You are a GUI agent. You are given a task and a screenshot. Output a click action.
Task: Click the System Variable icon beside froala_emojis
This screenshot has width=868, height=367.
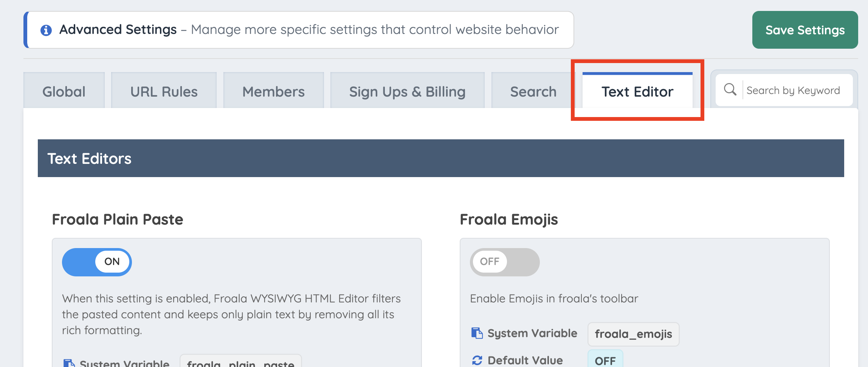[477, 333]
